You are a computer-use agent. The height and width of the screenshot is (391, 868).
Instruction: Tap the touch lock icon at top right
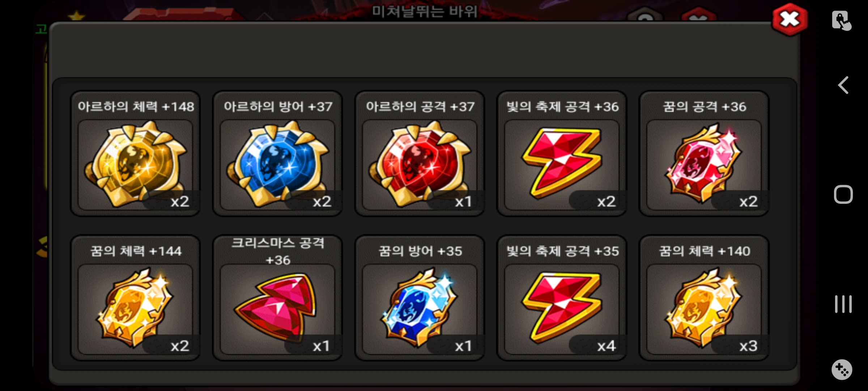(842, 21)
